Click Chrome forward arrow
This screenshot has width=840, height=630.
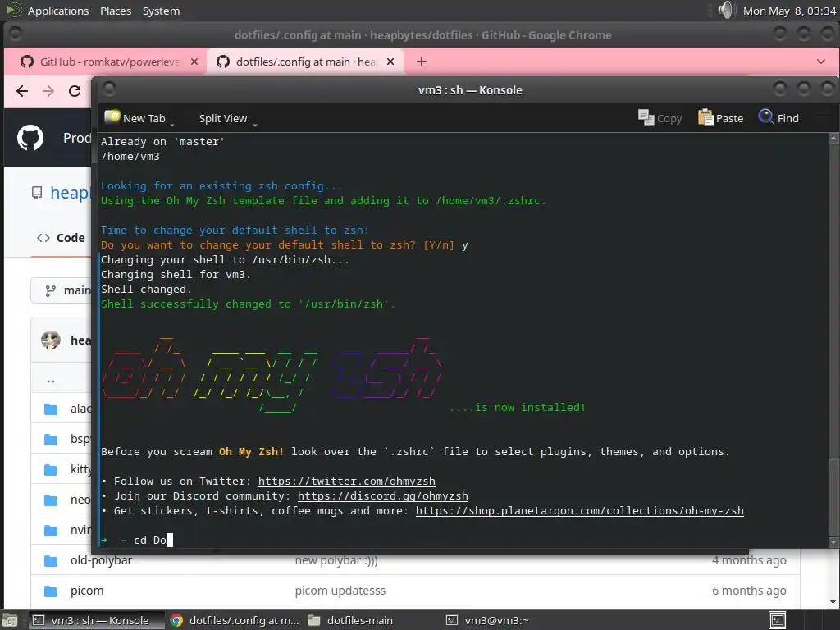[x=48, y=91]
